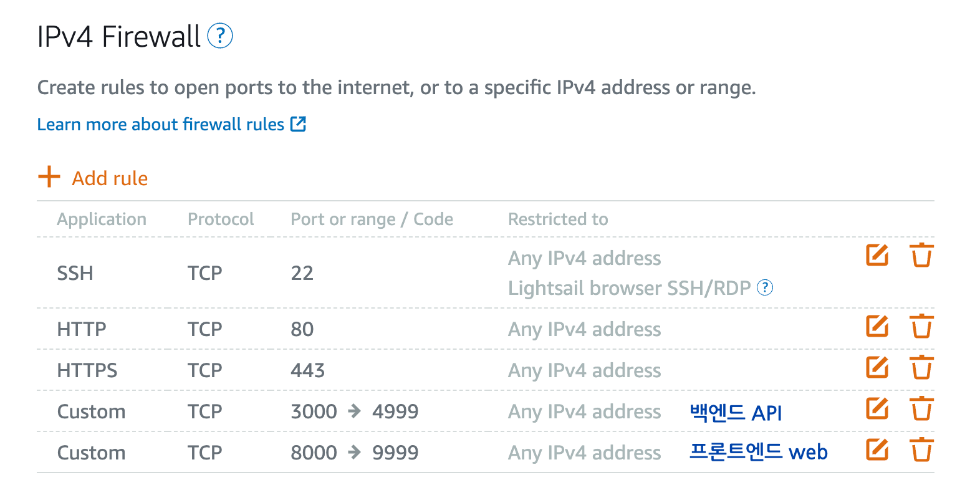The image size is (980, 500).
Task: Click the plus icon beside Add rule
Action: [49, 177]
